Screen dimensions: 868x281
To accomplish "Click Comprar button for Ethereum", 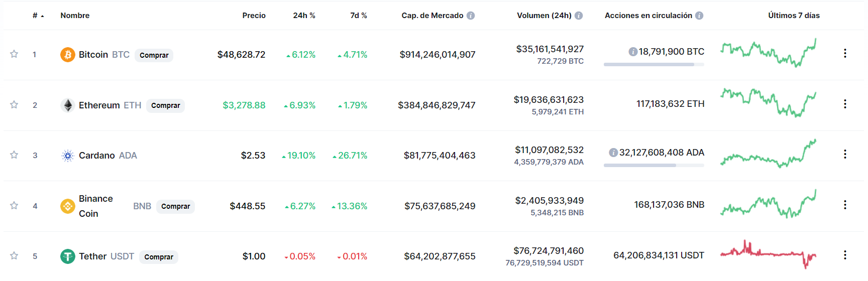I will (165, 105).
